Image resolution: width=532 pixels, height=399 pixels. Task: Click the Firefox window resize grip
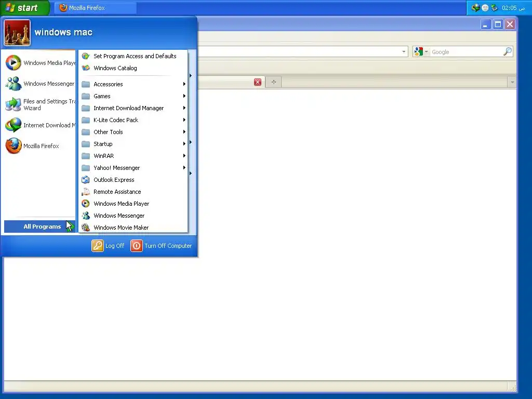(x=513, y=388)
